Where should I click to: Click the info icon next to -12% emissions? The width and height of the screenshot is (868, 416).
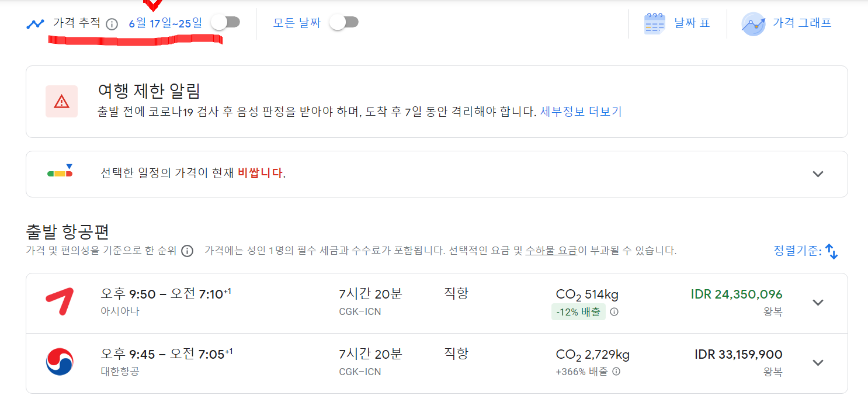click(x=614, y=312)
